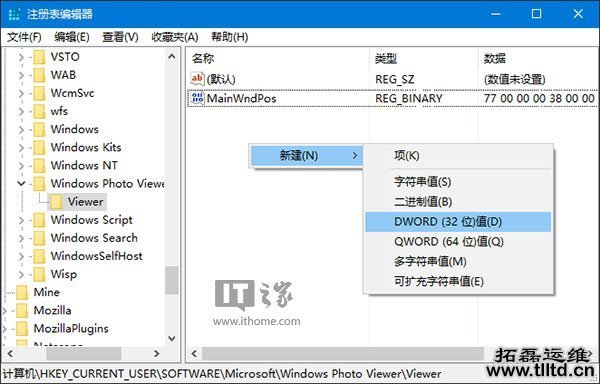
Task: Select 二进制值(B) in the new submenu
Action: tap(458, 202)
